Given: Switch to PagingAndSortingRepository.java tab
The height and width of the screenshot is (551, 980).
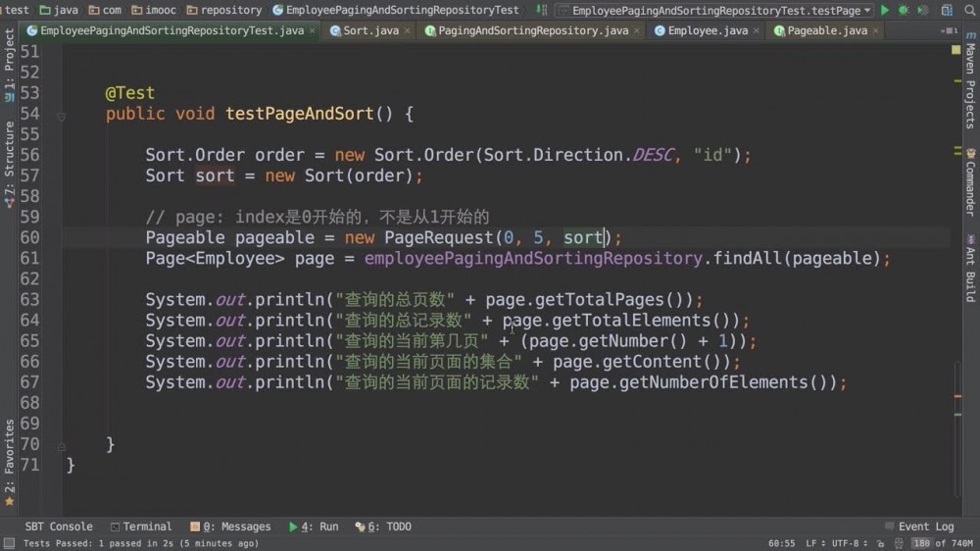Looking at the screenshot, I should (532, 30).
